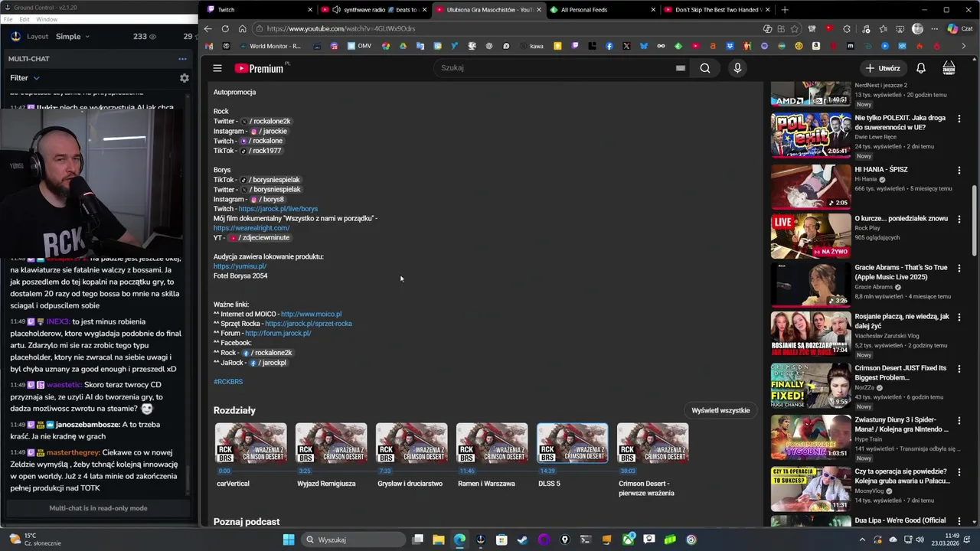The width and height of the screenshot is (980, 551).
Task: Open the OMV bookmark
Action: pos(359,46)
